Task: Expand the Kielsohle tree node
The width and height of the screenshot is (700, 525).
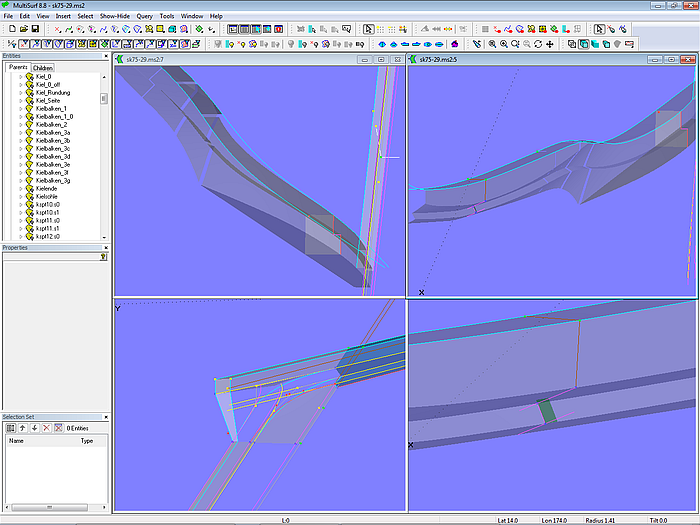Action: (x=20, y=196)
